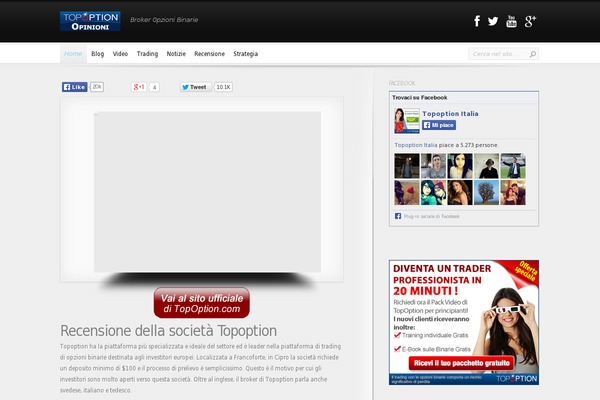Viewport: 600px width, 400px height.
Task: Click the Facebook Like button
Action: 75,87
